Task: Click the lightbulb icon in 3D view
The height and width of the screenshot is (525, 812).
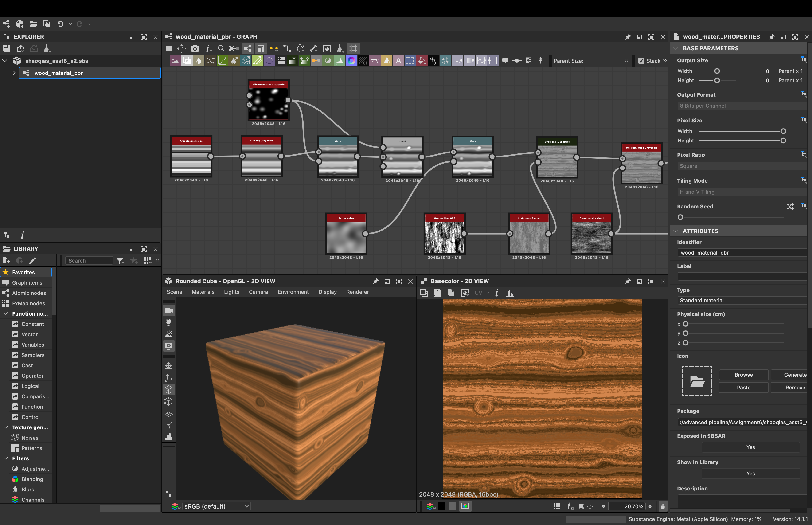Action: click(168, 322)
